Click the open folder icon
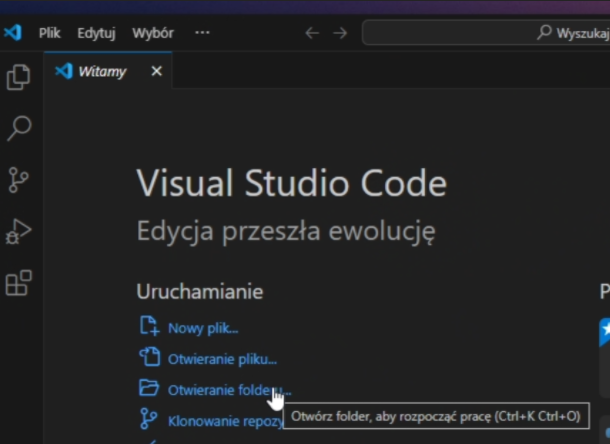This screenshot has width=610, height=444. tap(149, 388)
